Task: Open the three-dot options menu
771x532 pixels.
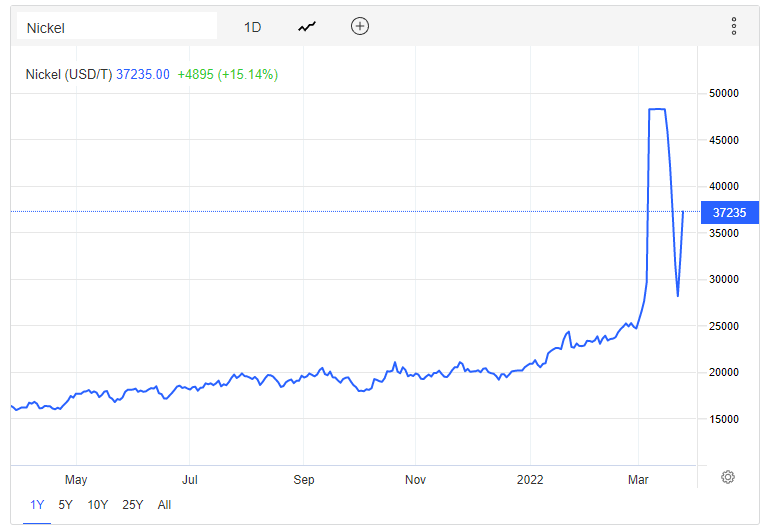Action: (734, 26)
